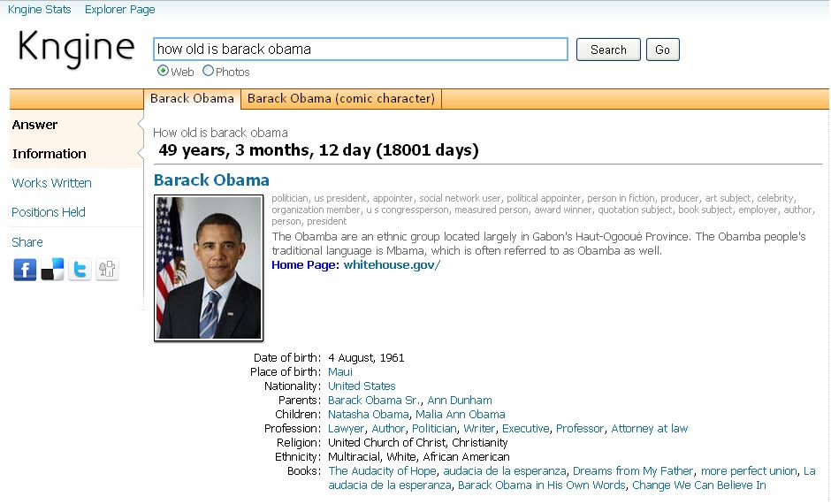The height and width of the screenshot is (504, 831).
Task: Open the Writer profession link
Action: tap(479, 429)
